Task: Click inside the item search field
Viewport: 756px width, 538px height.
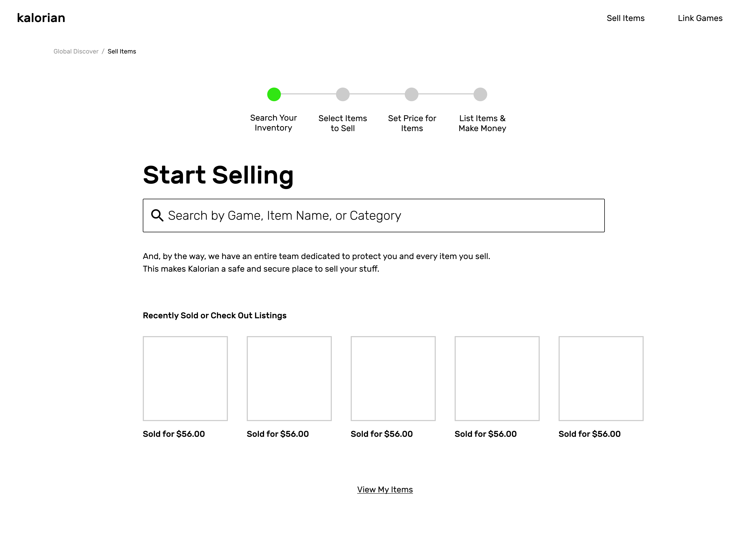Action: [374, 215]
